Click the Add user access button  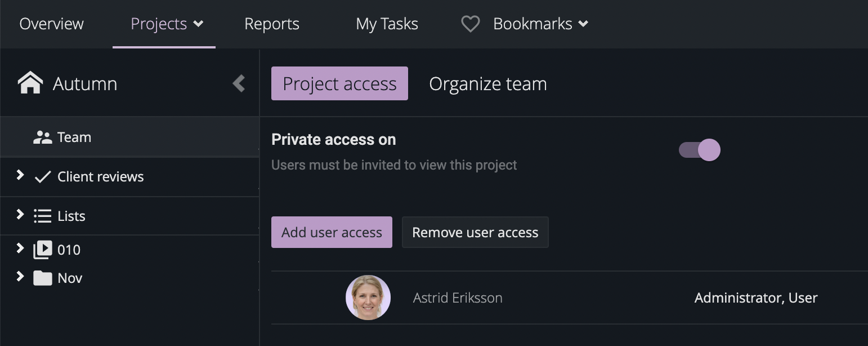pyautogui.click(x=332, y=232)
